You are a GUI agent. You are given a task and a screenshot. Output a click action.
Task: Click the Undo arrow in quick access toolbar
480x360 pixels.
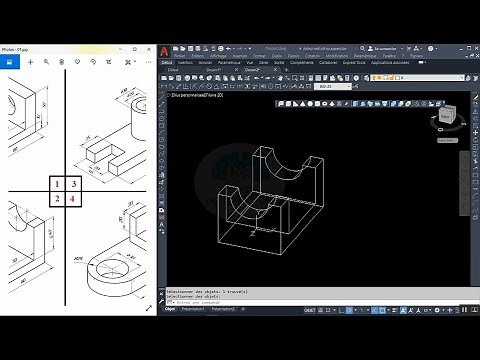tap(229, 49)
